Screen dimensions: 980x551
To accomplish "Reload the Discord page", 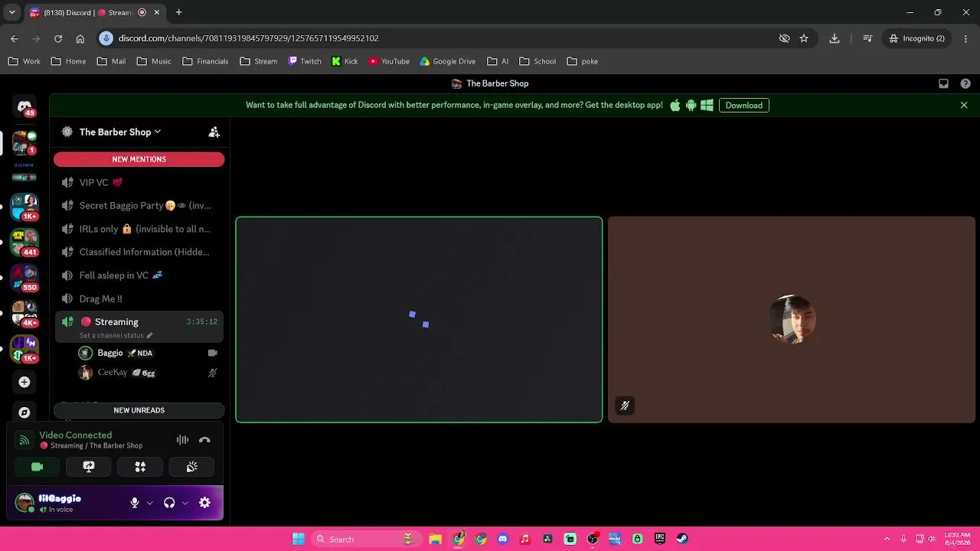I will [x=58, y=38].
